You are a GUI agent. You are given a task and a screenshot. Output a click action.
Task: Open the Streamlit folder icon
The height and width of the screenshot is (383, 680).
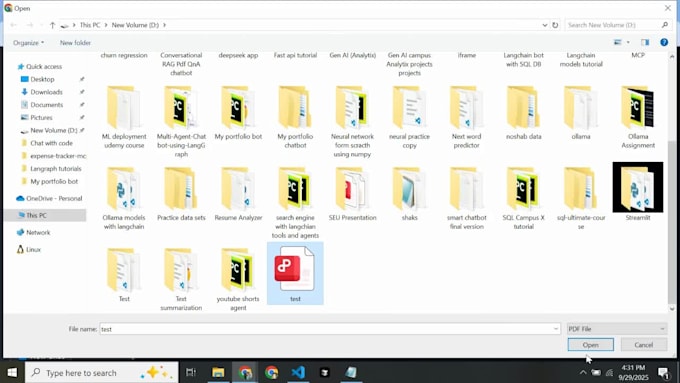(x=638, y=187)
